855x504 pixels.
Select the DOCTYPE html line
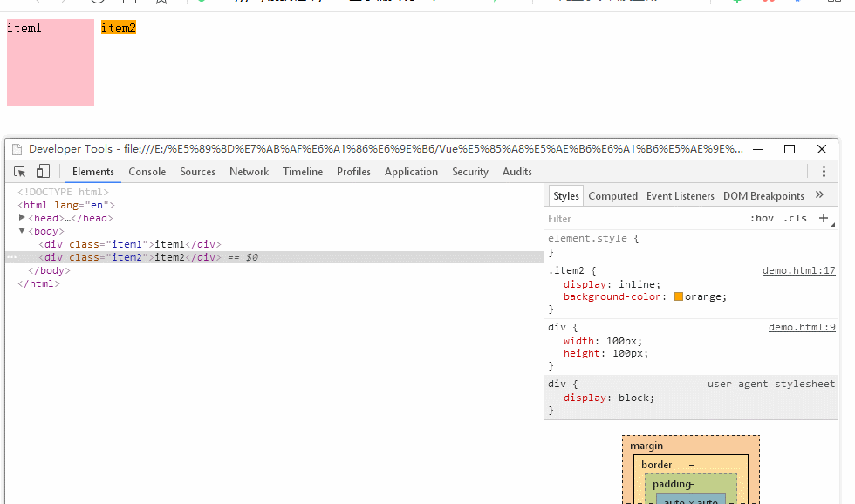click(63, 192)
